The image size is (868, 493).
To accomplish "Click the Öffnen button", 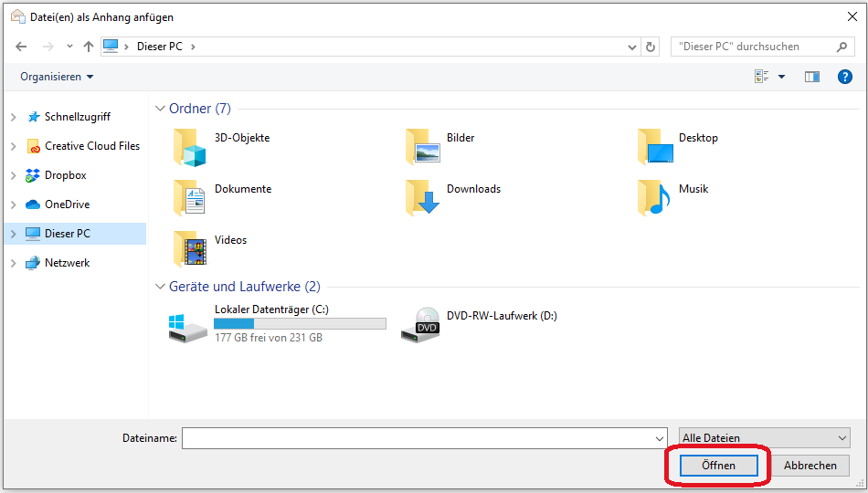I will 718,466.
